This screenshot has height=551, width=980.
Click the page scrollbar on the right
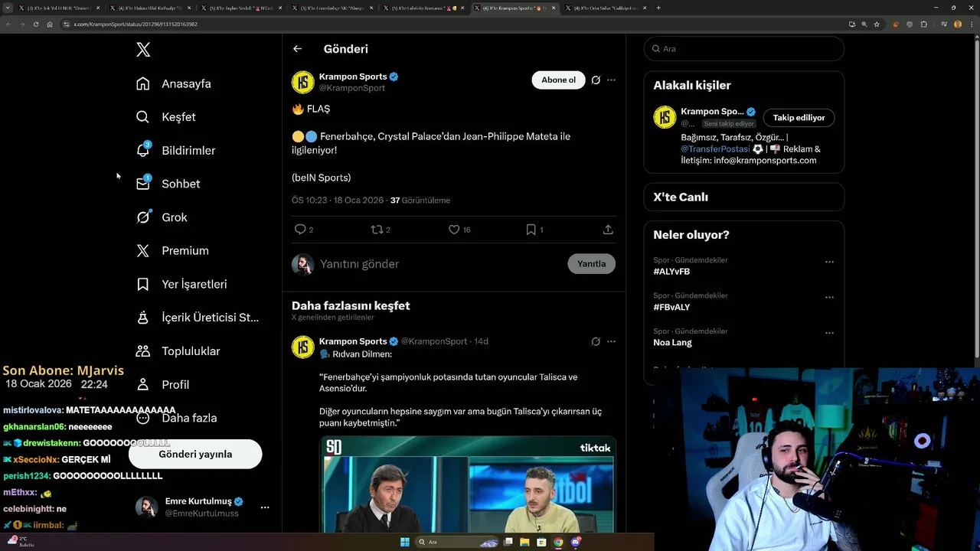click(976, 199)
